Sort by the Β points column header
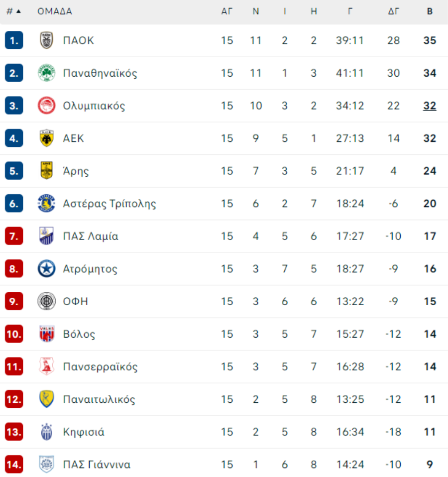Screen dimensions: 448x477 pyautogui.click(x=430, y=11)
